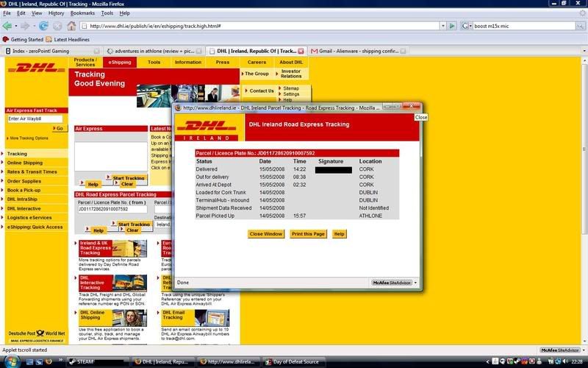Image resolution: width=588 pixels, height=368 pixels.
Task: Open the Latest Headlines feed bookmark
Action: [x=68, y=40]
